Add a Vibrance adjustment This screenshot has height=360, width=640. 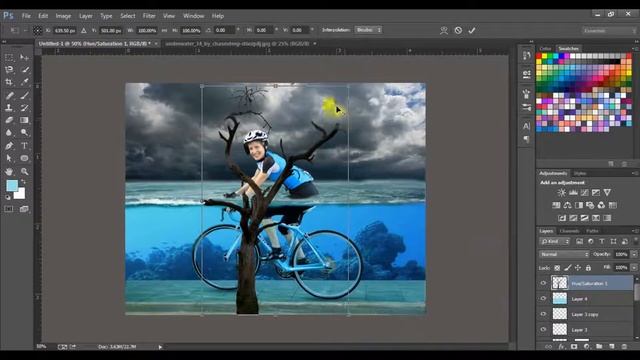click(x=607, y=192)
